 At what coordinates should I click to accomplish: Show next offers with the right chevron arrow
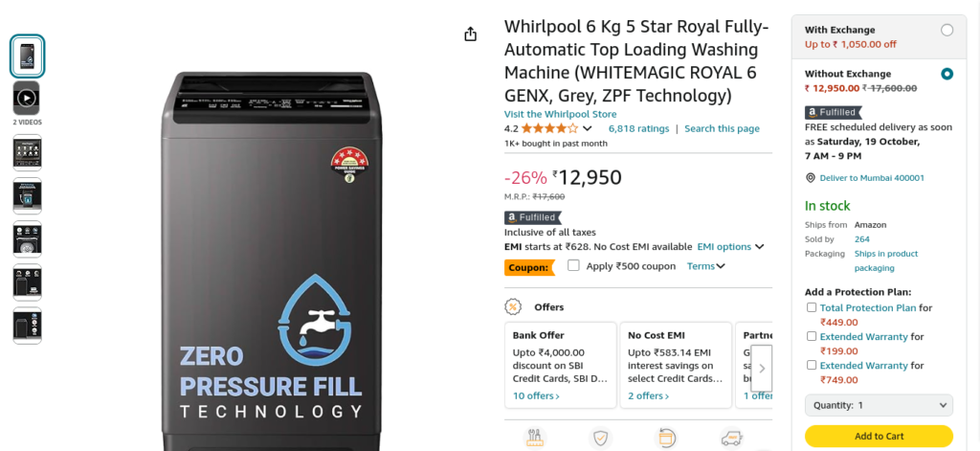(761, 369)
